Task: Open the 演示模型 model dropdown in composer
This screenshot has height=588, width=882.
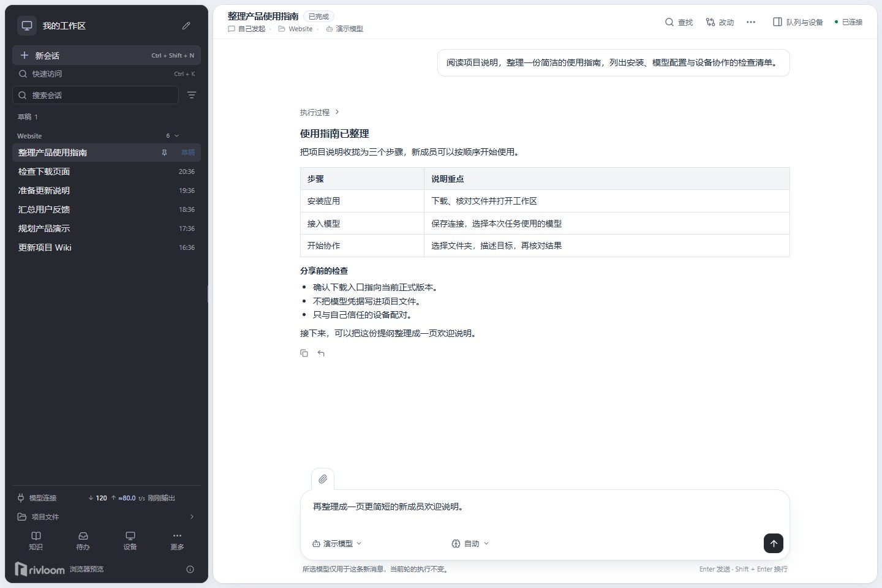Action: click(337, 543)
